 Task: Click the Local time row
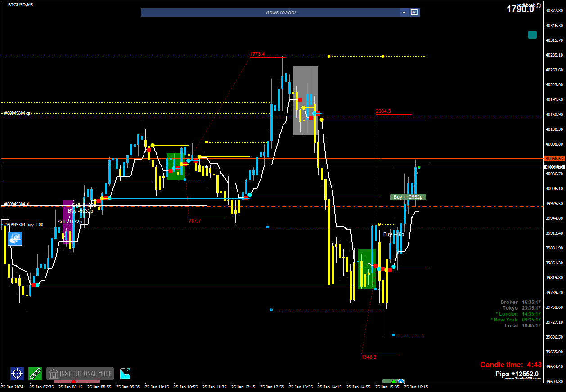(522, 325)
